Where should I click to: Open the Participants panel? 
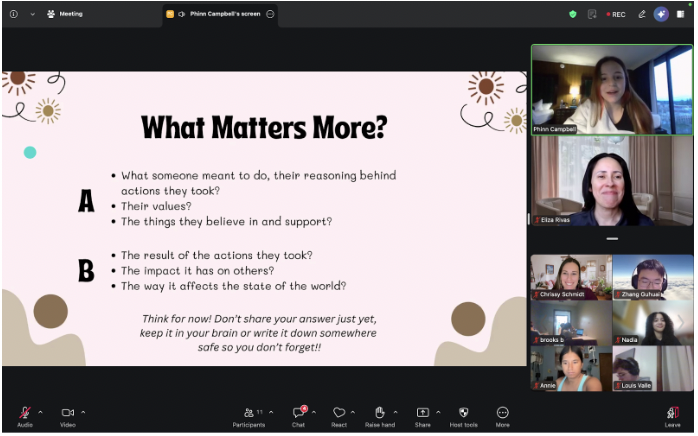coord(249,417)
